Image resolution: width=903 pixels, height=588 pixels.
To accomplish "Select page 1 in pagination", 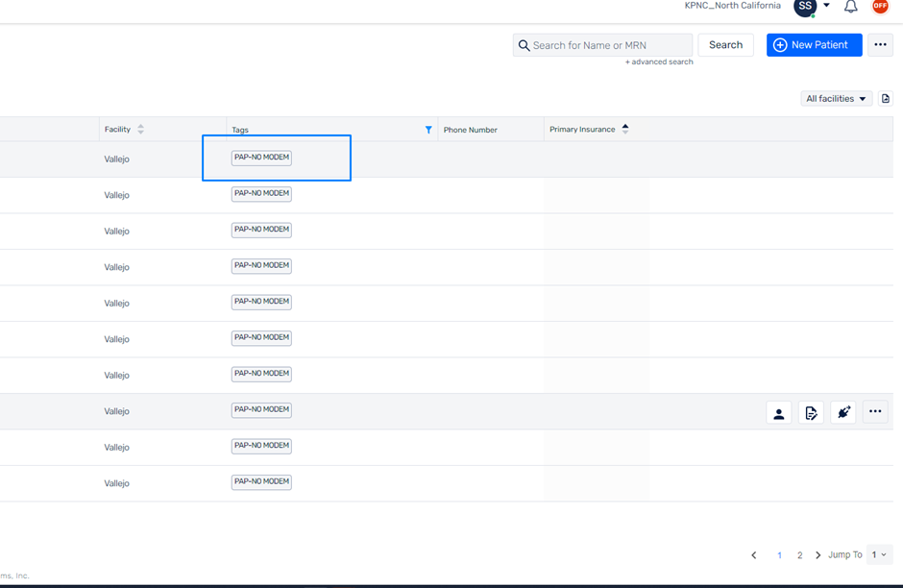I will pyautogui.click(x=779, y=555).
